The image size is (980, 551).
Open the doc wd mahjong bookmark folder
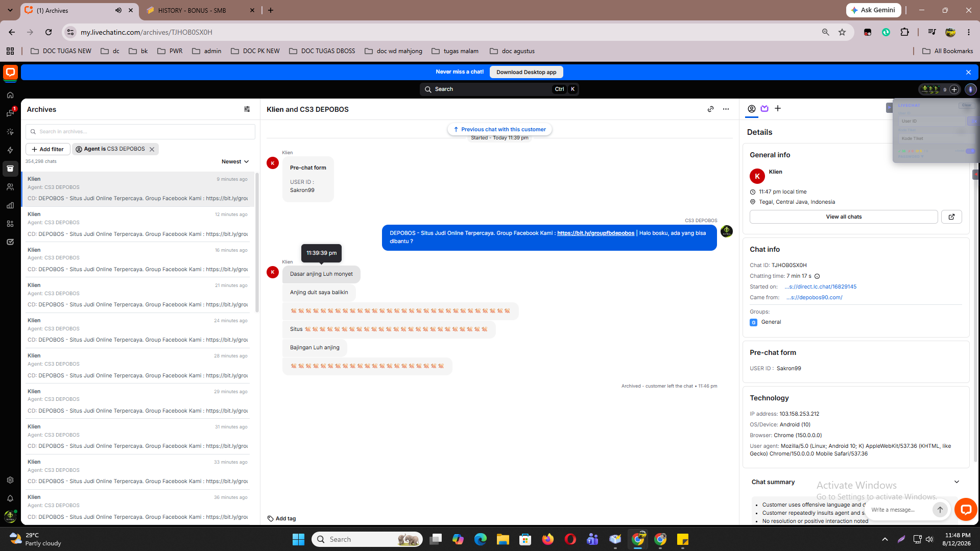tap(393, 51)
